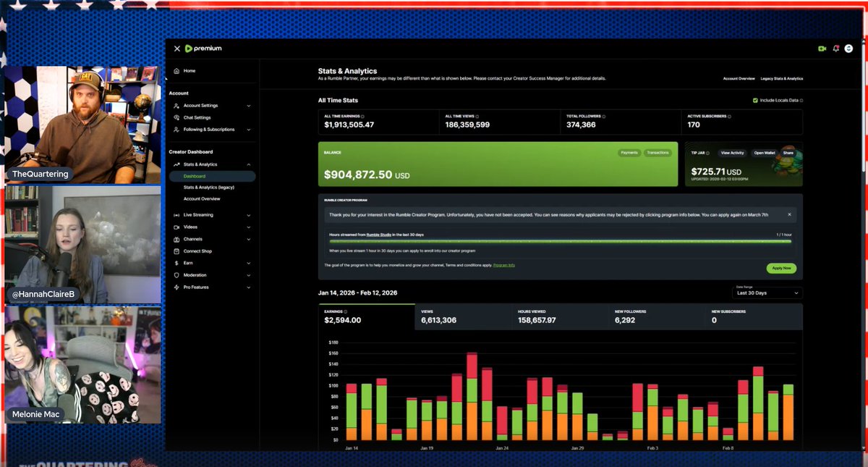Click the Transactions button on balance card
868x467 pixels.
(658, 153)
